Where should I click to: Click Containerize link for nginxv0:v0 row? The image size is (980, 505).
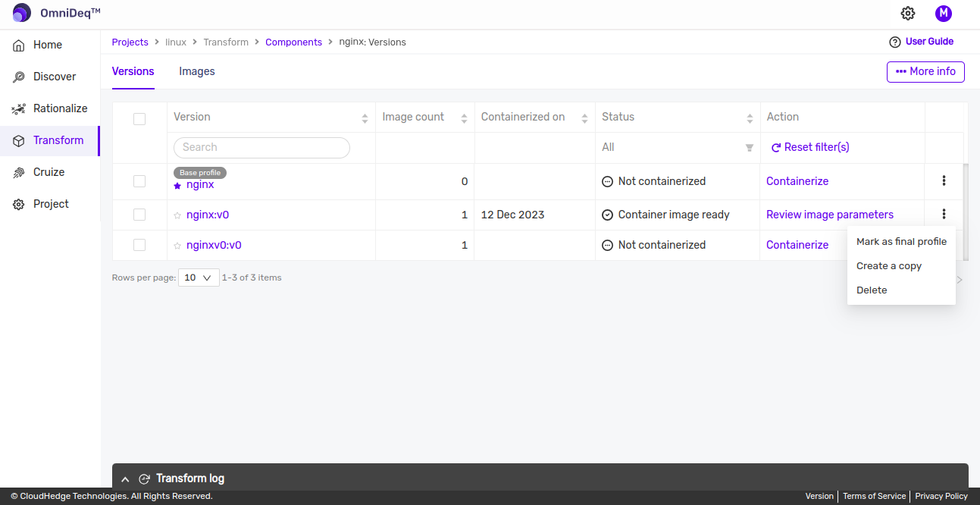coord(797,245)
